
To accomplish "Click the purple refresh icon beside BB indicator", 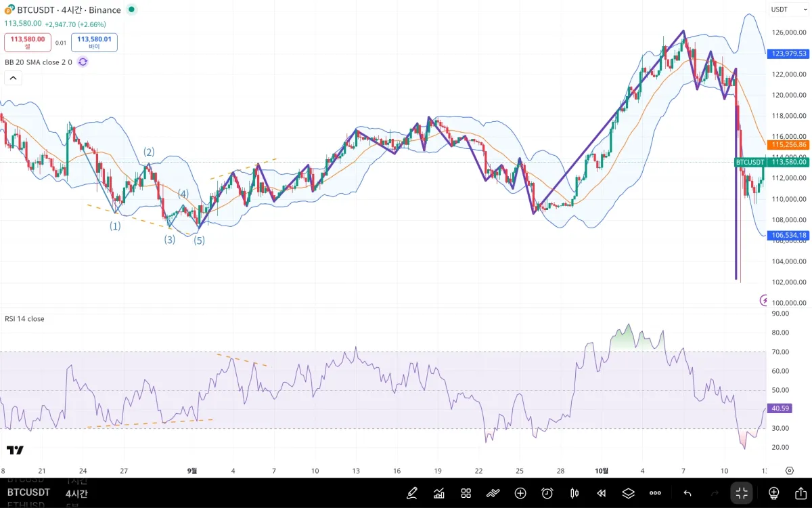I will [83, 62].
